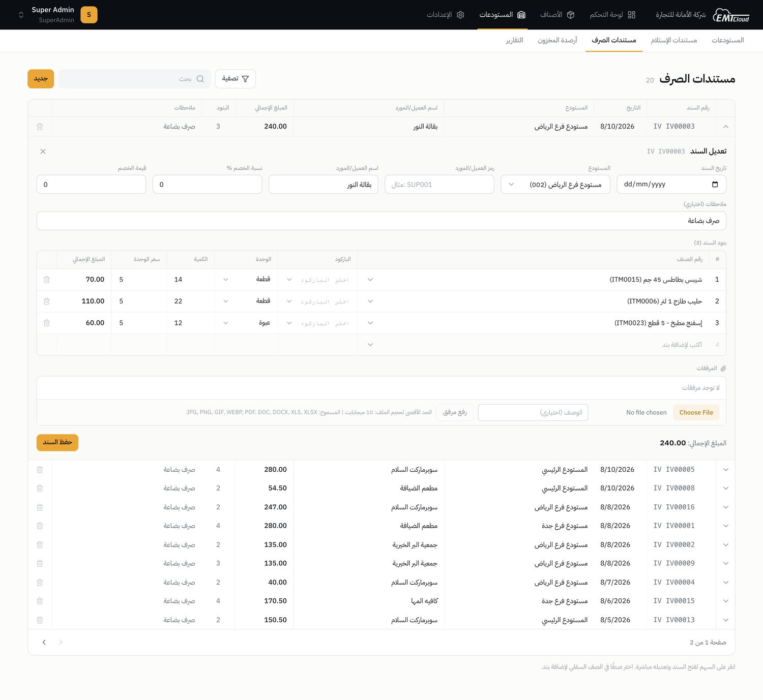Click the customer/supplier name field

coord(324,185)
